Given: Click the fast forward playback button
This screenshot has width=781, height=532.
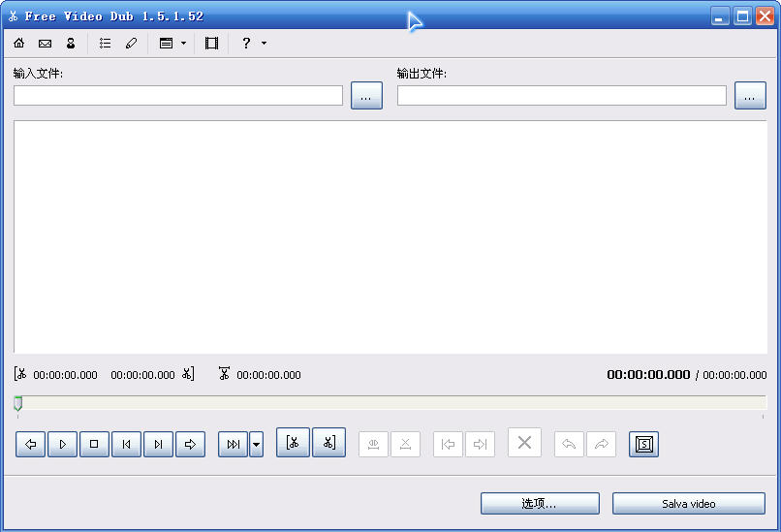Looking at the screenshot, I should [233, 444].
